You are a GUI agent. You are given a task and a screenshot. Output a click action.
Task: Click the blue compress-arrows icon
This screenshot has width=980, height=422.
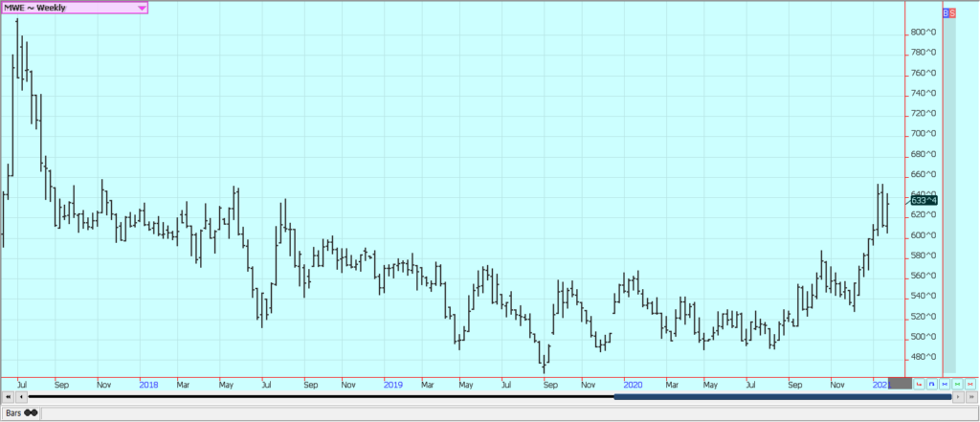(945, 384)
